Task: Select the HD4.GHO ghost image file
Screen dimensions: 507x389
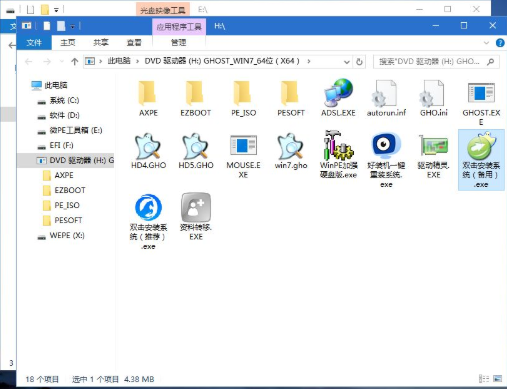Action: click(148, 146)
